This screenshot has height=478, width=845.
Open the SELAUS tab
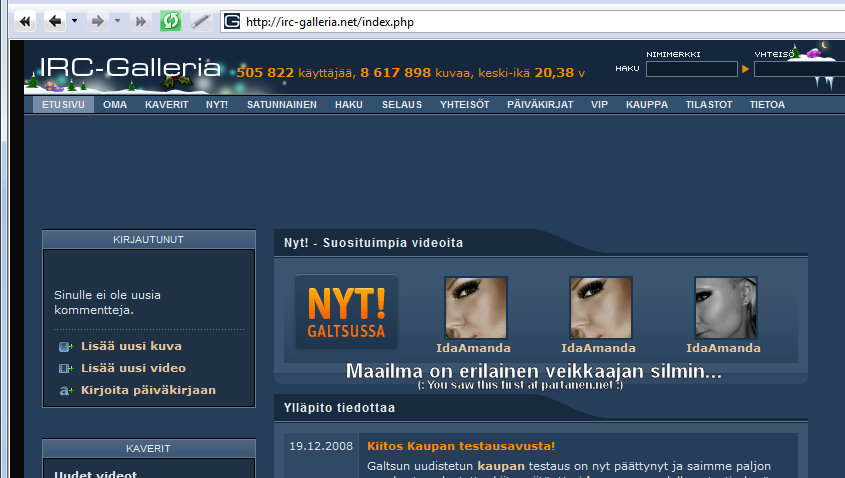[402, 105]
